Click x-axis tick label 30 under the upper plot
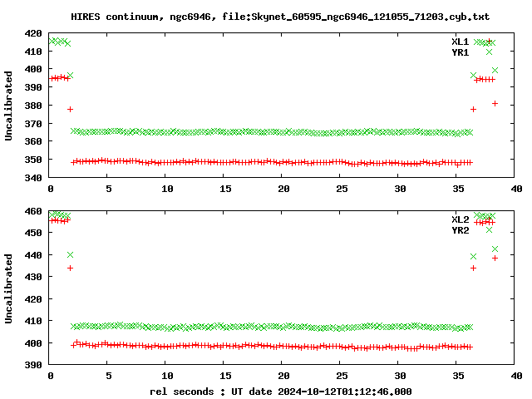 point(401,189)
